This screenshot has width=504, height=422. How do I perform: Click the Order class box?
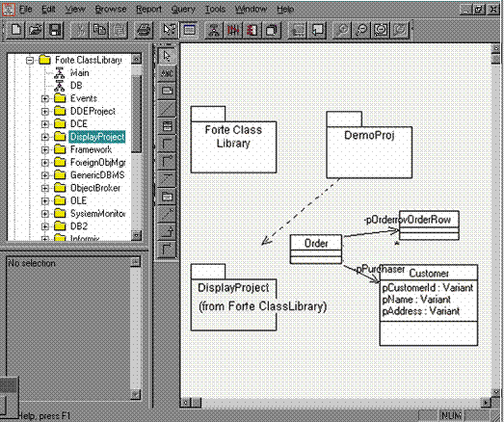pos(316,250)
